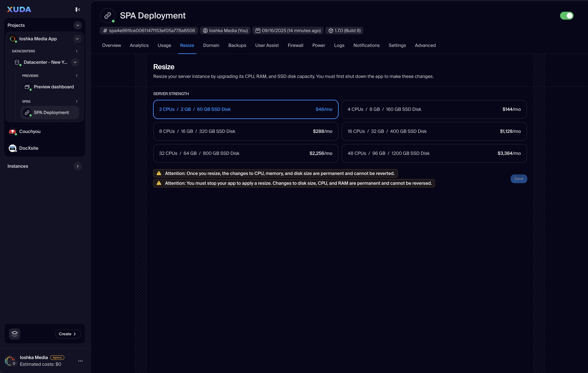588x373 pixels.
Task: Select the 4 CPUs / 8 GB plan
Action: pos(434,109)
